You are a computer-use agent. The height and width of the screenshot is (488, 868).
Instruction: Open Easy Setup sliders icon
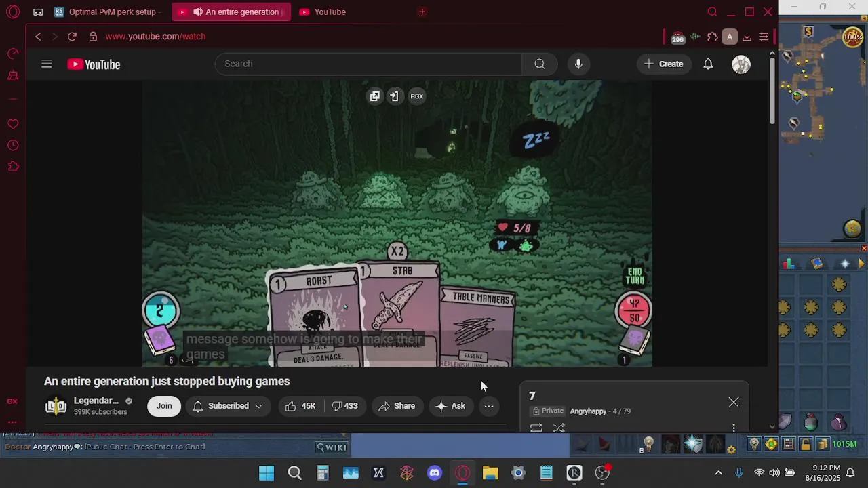pyautogui.click(x=764, y=37)
